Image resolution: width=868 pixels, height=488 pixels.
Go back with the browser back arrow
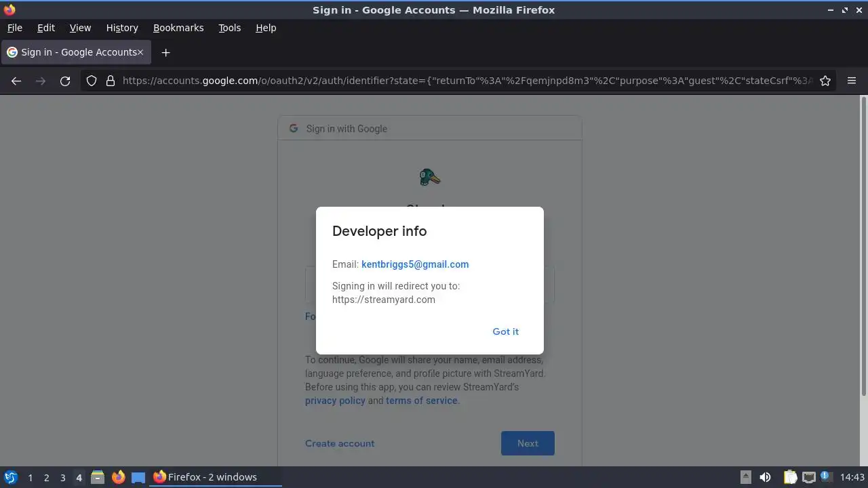pyautogui.click(x=16, y=81)
